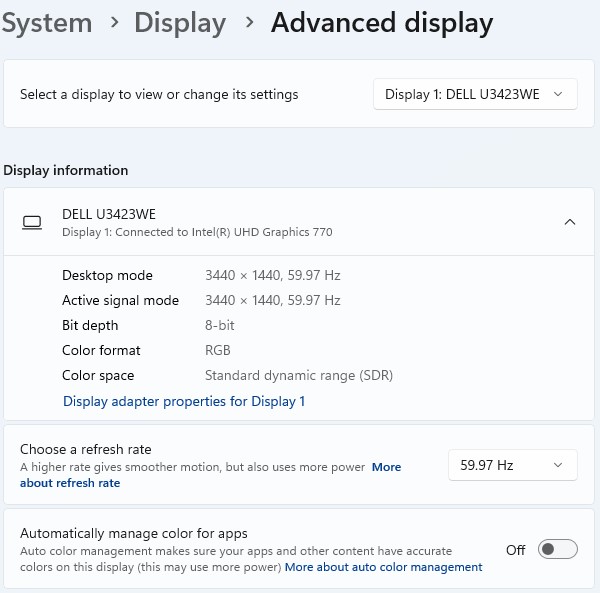Click the Off label beside the color toggle
This screenshot has height=593, width=600.
(515, 550)
